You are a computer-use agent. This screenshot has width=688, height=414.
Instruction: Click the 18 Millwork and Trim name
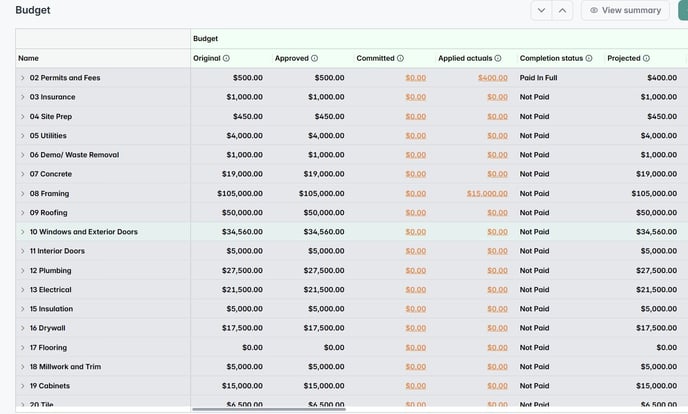pyautogui.click(x=65, y=367)
